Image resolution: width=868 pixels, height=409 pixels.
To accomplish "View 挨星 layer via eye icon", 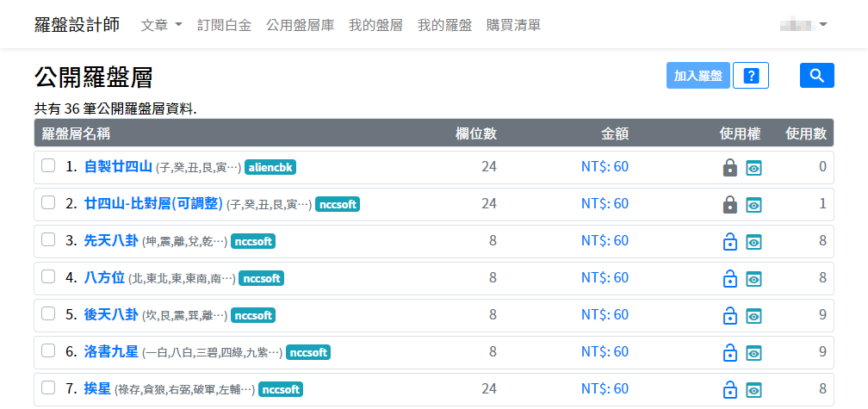I will [753, 390].
